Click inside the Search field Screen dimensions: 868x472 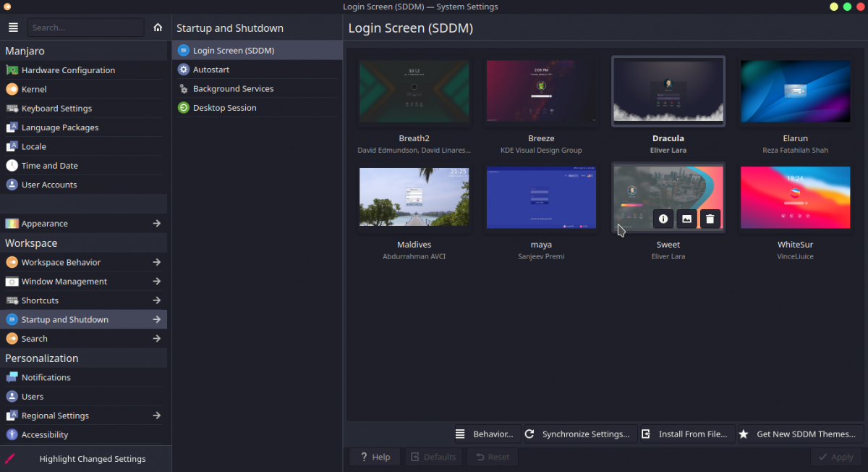coord(85,27)
